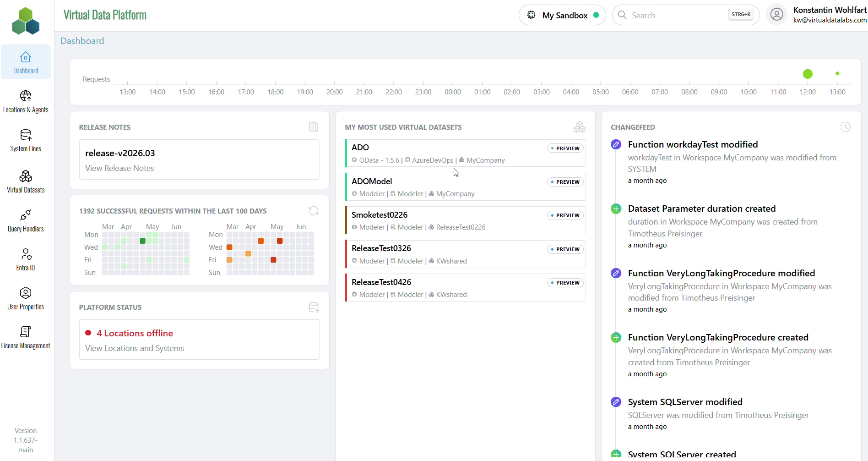Open 'System SQLServer modified' entry

click(x=685, y=402)
